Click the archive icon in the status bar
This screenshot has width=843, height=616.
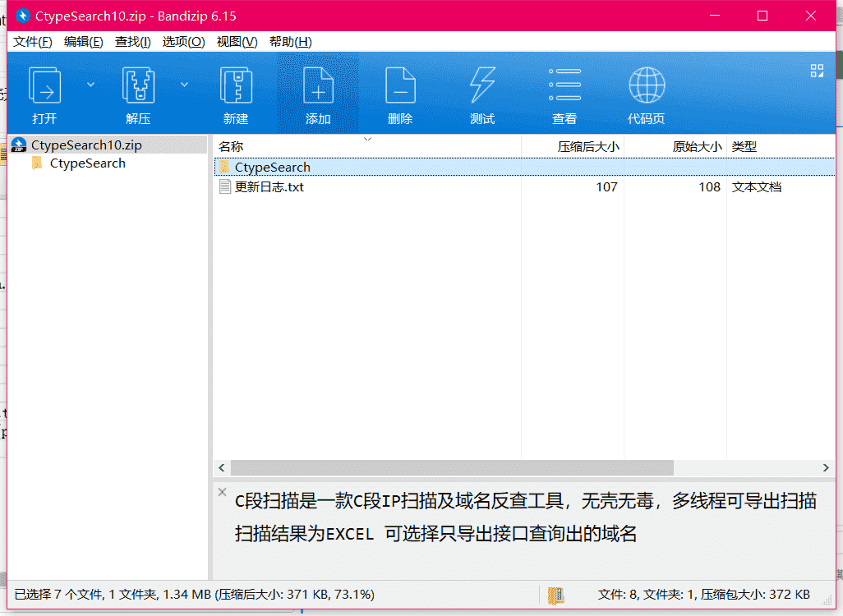point(556,595)
